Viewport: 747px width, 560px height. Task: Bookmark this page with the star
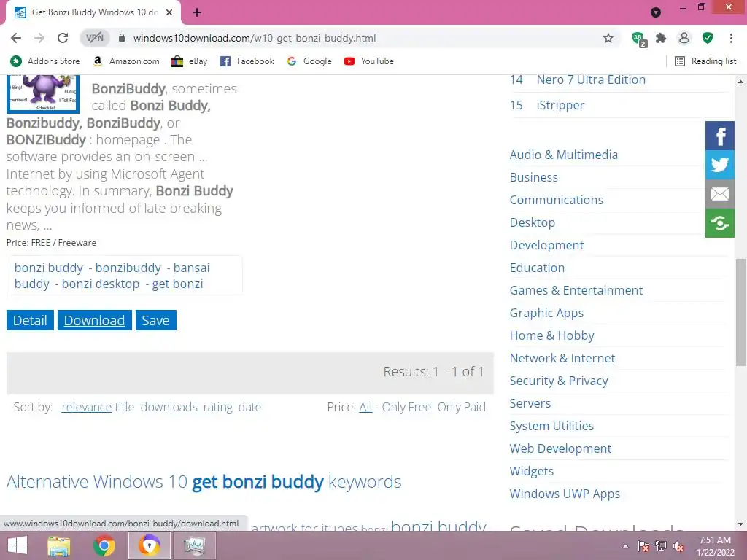coord(608,38)
